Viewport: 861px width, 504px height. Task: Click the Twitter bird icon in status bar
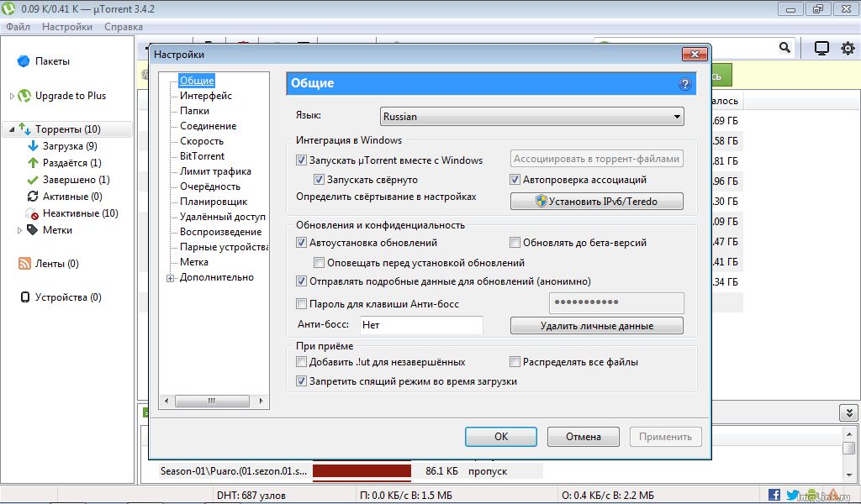point(792,495)
